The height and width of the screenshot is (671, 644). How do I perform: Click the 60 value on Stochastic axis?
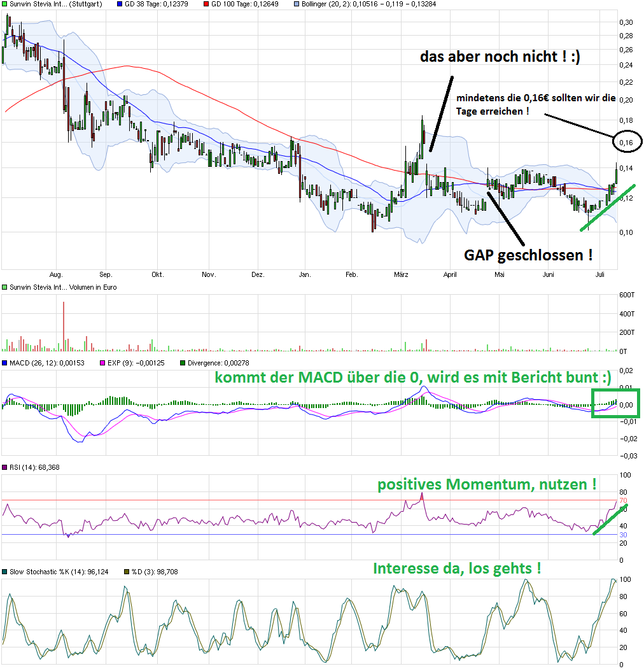pyautogui.click(x=624, y=614)
